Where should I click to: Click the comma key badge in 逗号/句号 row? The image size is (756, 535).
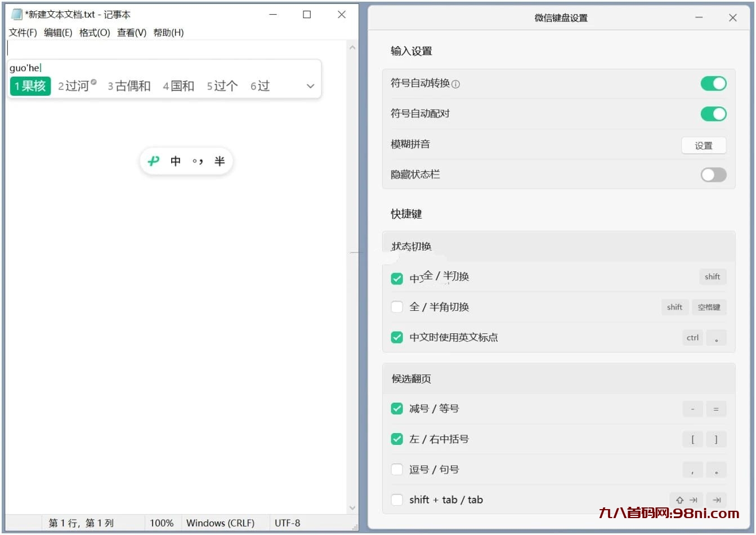pyautogui.click(x=692, y=470)
